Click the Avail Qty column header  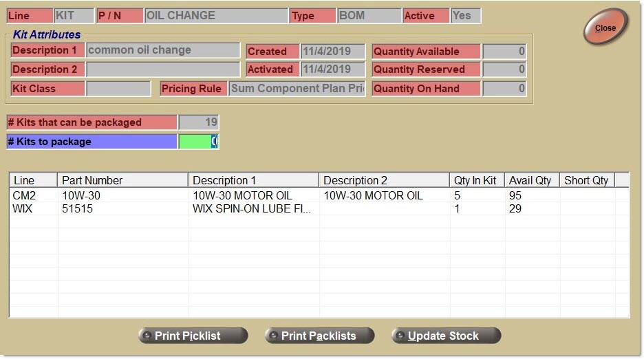[531, 180]
